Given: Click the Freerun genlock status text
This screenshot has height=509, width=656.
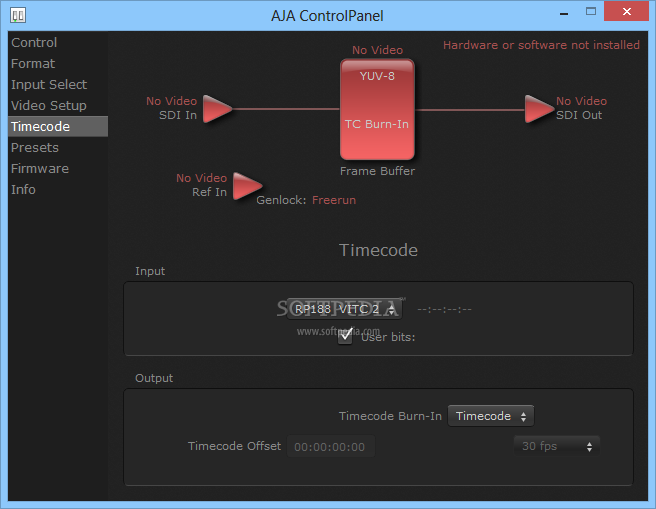Looking at the screenshot, I should (334, 200).
